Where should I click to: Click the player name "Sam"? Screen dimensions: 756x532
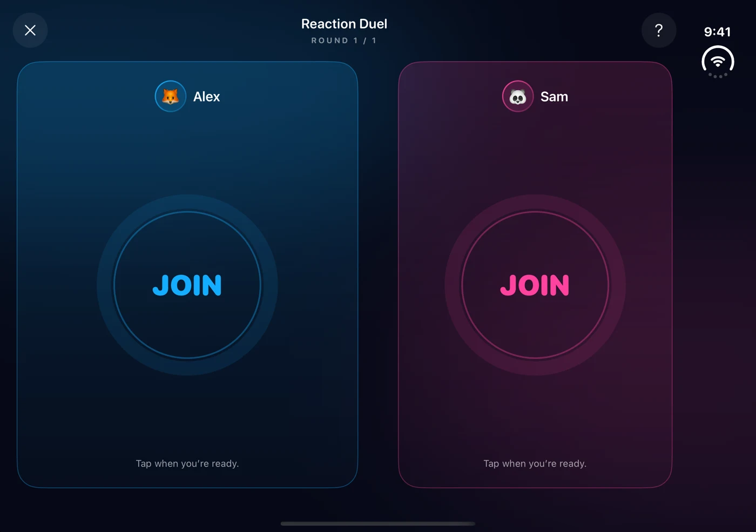[554, 97]
